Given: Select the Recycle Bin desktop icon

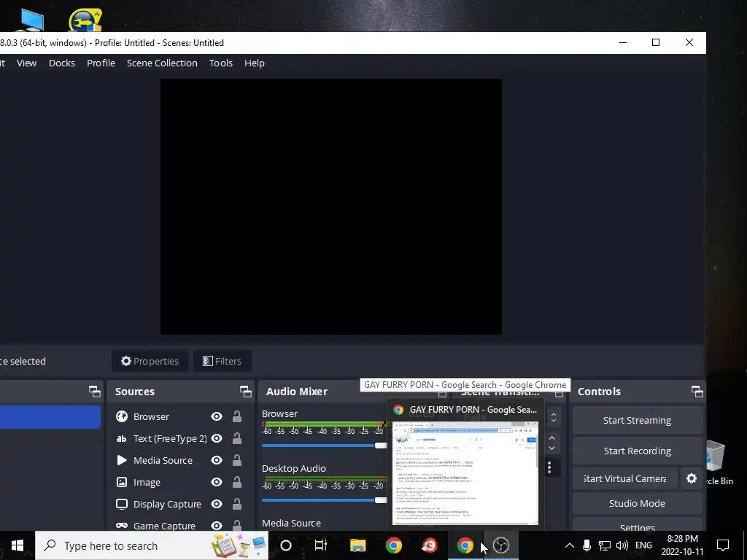Looking at the screenshot, I should (x=718, y=463).
